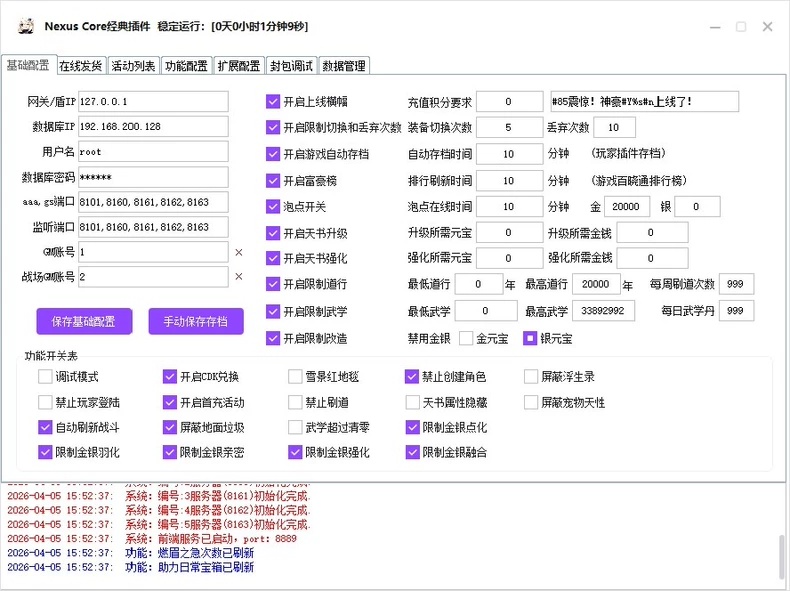
Task: Toggle 限制金银点化 checkbox
Action: coord(412,427)
